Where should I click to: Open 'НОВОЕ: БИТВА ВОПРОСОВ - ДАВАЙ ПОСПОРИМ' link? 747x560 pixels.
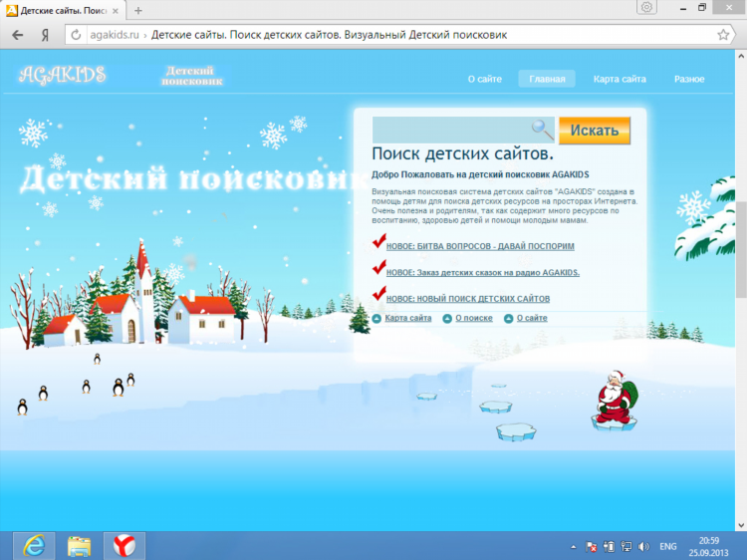(x=480, y=246)
